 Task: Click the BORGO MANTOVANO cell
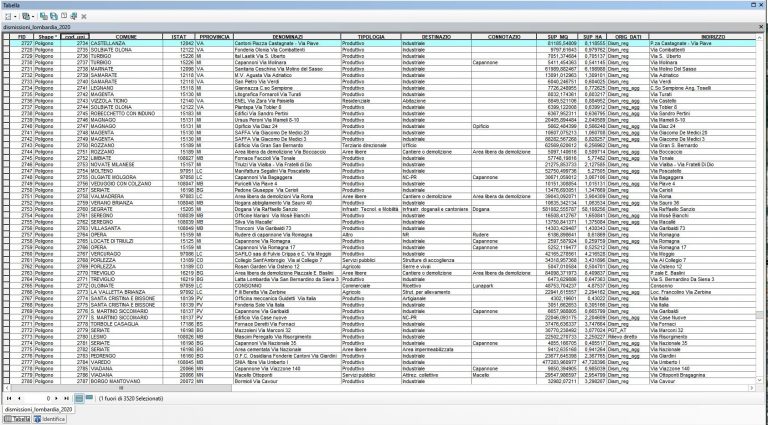[x=126, y=381]
